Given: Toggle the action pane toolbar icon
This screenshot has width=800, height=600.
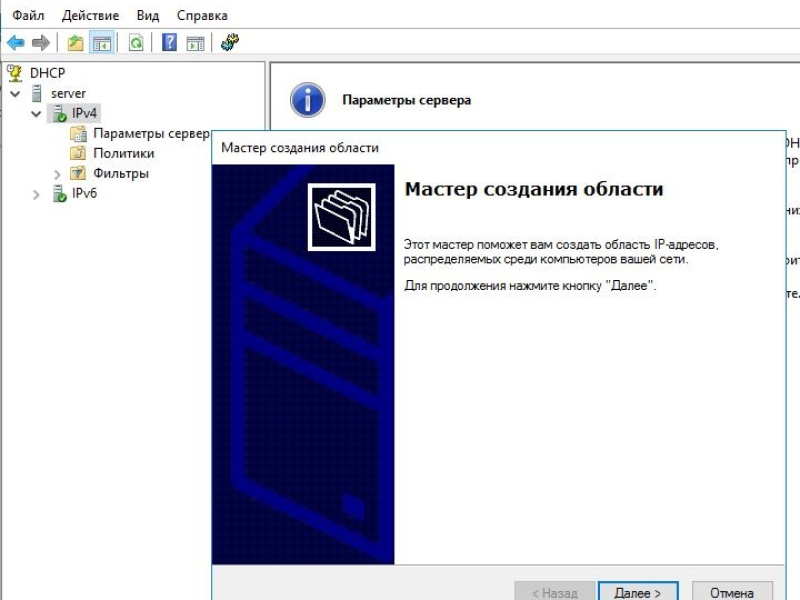Looking at the screenshot, I should point(195,42).
